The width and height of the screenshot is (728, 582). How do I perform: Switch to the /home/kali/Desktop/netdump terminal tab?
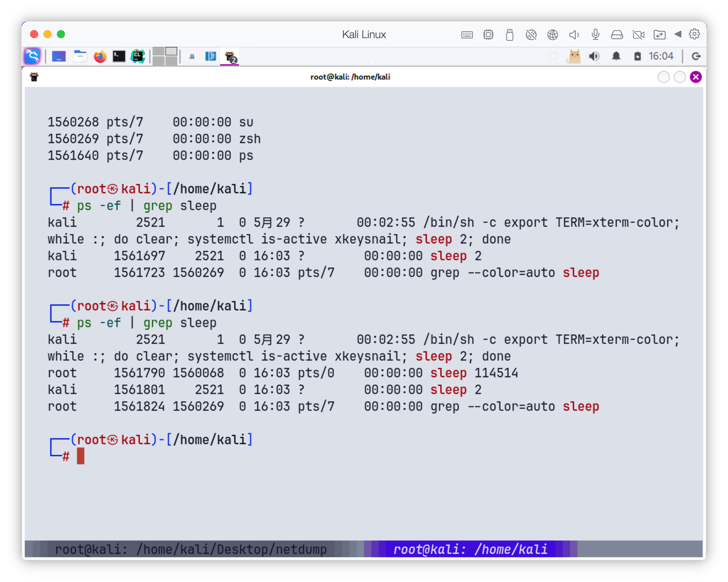(191, 549)
